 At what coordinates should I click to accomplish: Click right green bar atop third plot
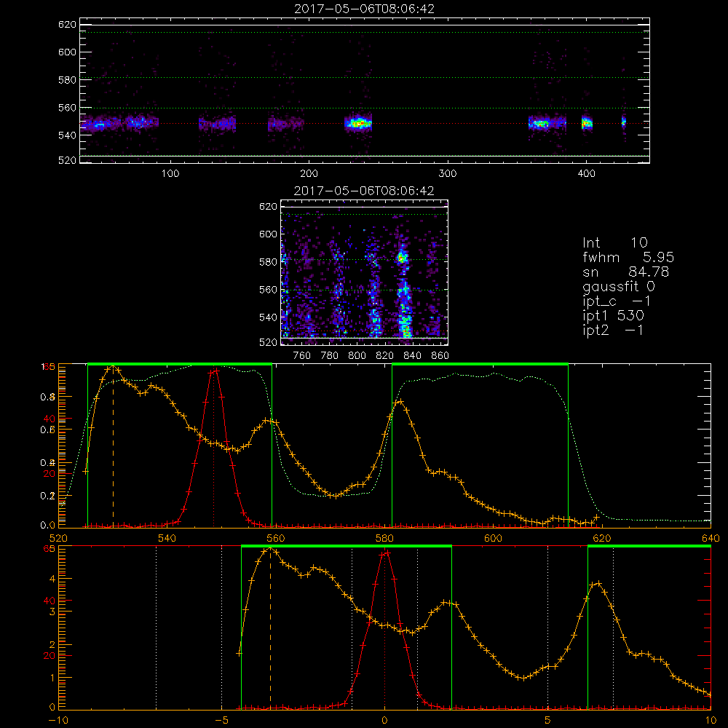pos(480,364)
